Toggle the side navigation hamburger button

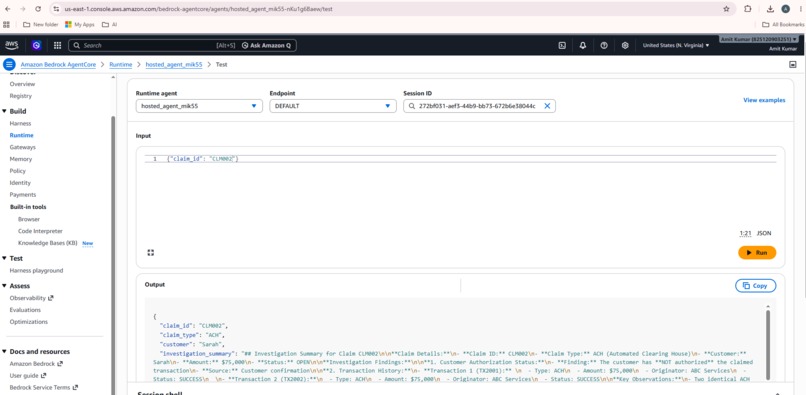(x=9, y=64)
